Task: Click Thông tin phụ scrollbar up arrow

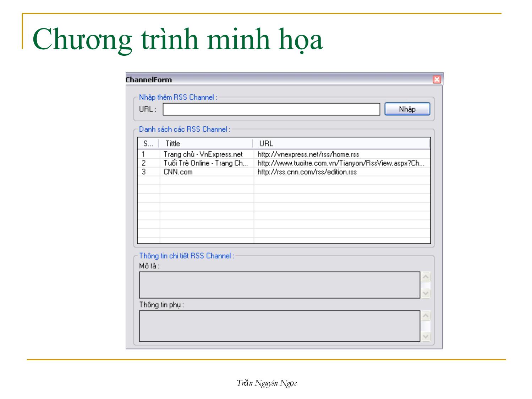Action: pos(426,316)
